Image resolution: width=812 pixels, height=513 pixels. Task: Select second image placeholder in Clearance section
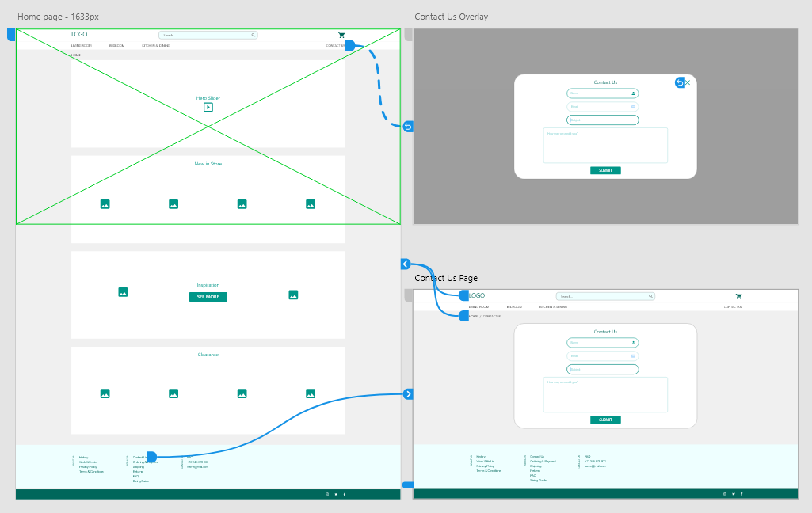coord(173,394)
